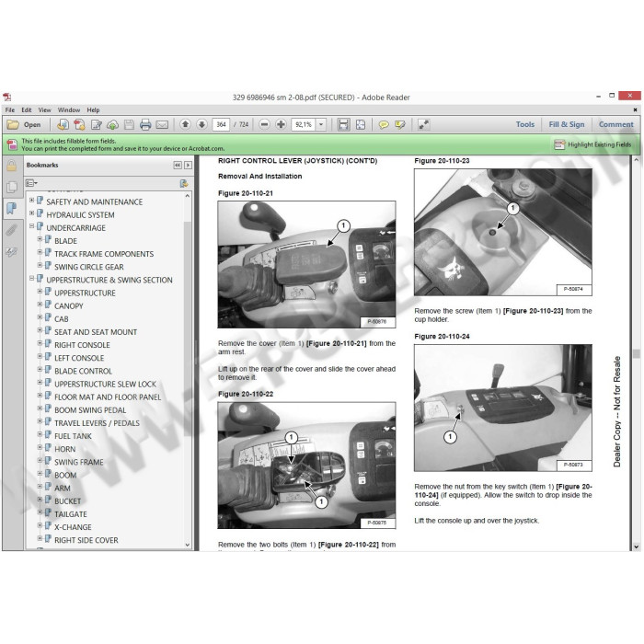Select the highlight text tool icon
This screenshot has width=644, height=644.
pos(400,124)
